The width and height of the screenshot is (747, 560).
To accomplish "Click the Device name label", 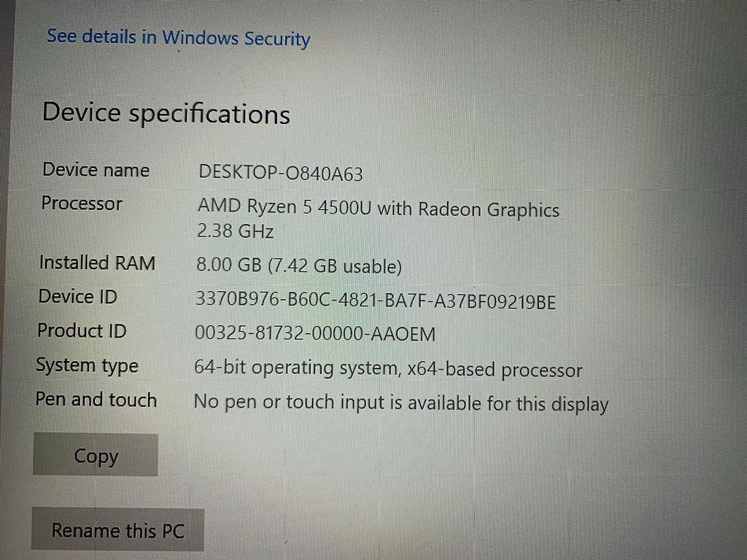I will pos(96,170).
